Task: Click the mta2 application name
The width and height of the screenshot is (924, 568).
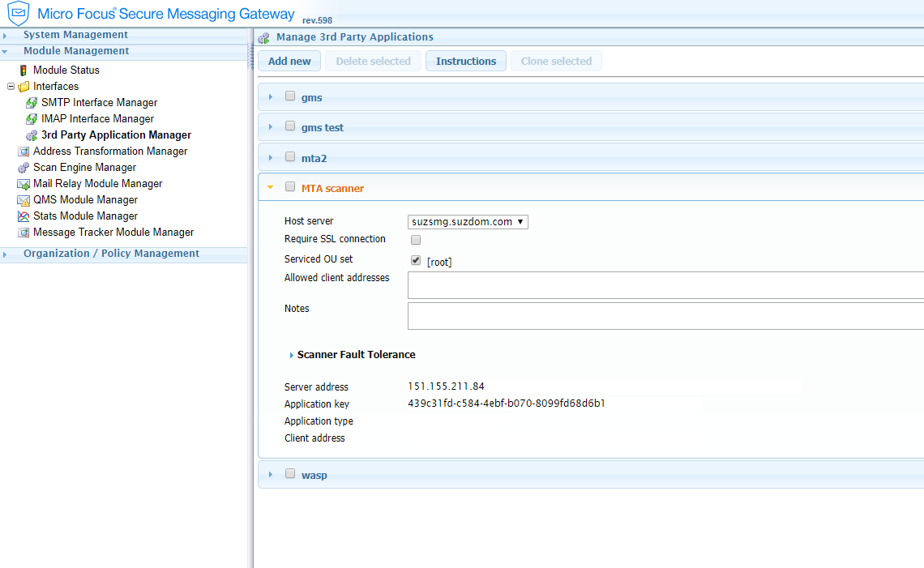Action: pyautogui.click(x=314, y=159)
